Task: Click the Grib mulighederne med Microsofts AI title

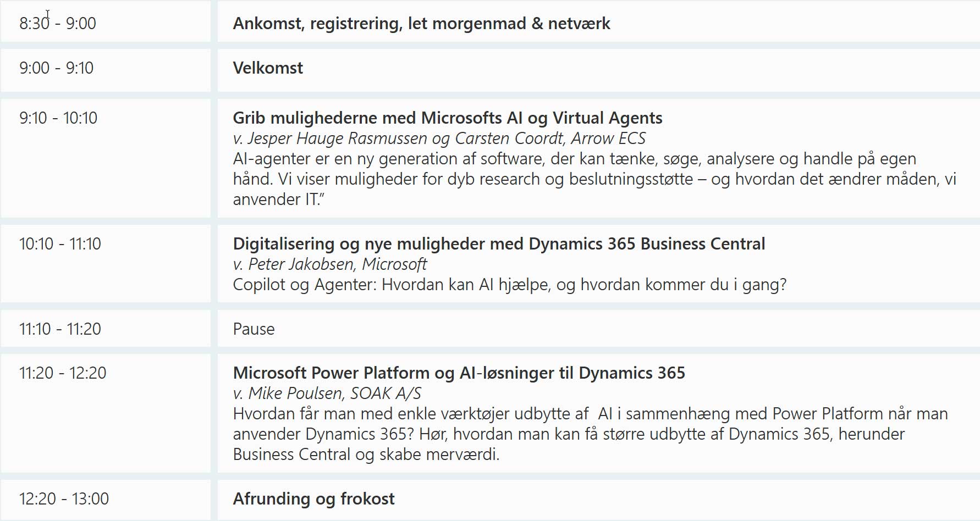Action: tap(448, 118)
